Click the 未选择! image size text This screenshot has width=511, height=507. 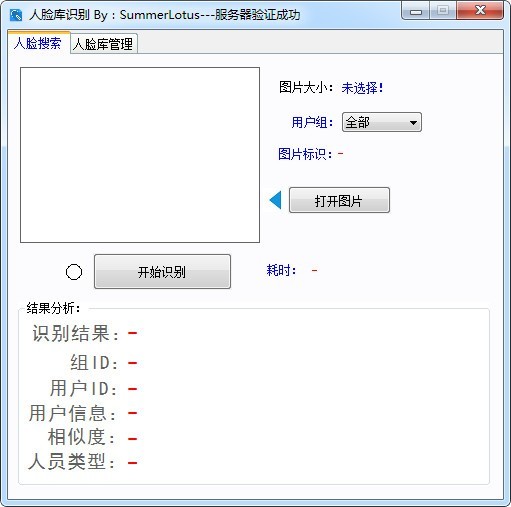(362, 88)
